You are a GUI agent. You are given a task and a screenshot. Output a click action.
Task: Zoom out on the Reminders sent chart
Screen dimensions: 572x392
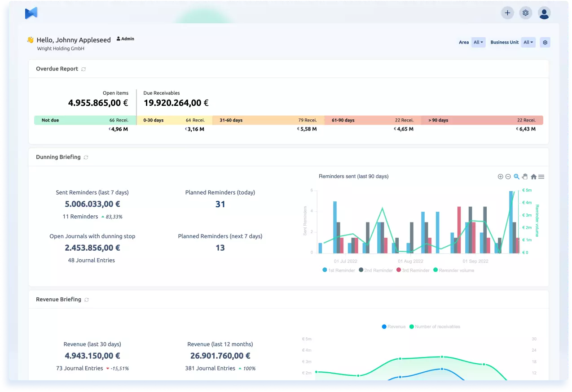point(508,177)
